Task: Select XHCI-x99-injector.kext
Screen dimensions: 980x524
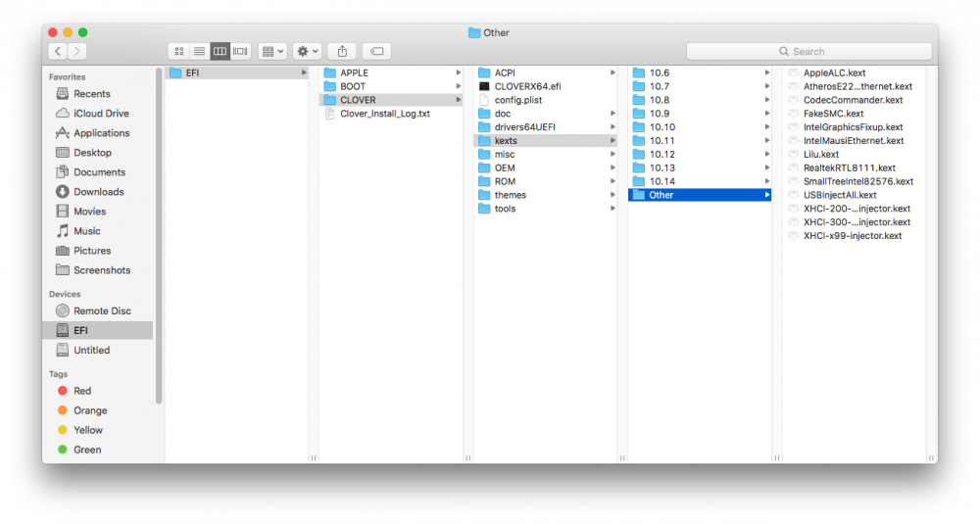Action: coord(855,235)
